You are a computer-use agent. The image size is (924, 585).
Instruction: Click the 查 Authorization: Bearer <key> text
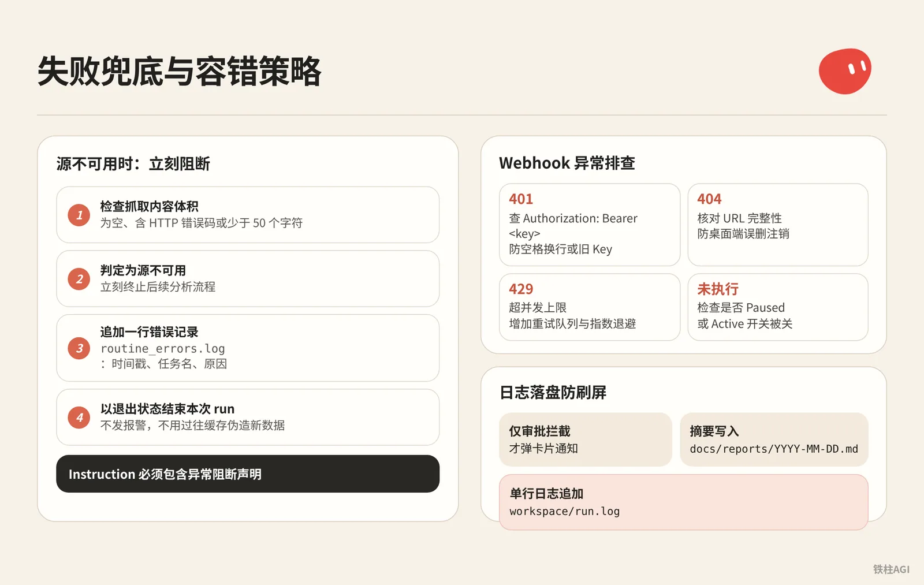pos(573,226)
